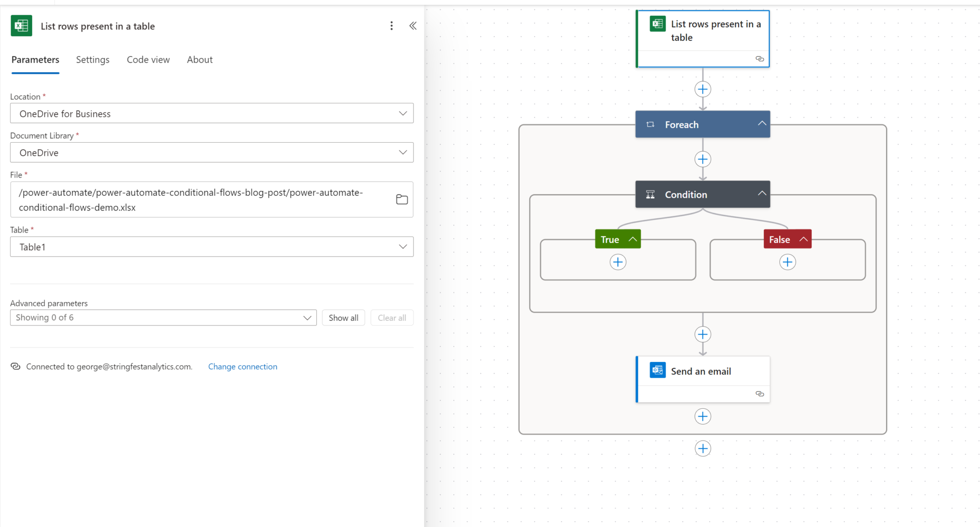This screenshot has height=527, width=980.
Task: Click the plus icon below the Foreach container
Action: coord(702,449)
